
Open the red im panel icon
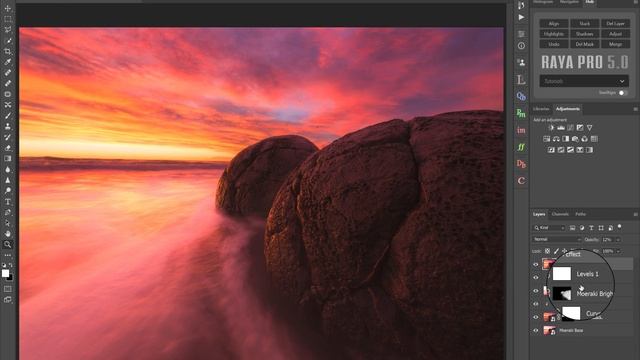(521, 130)
